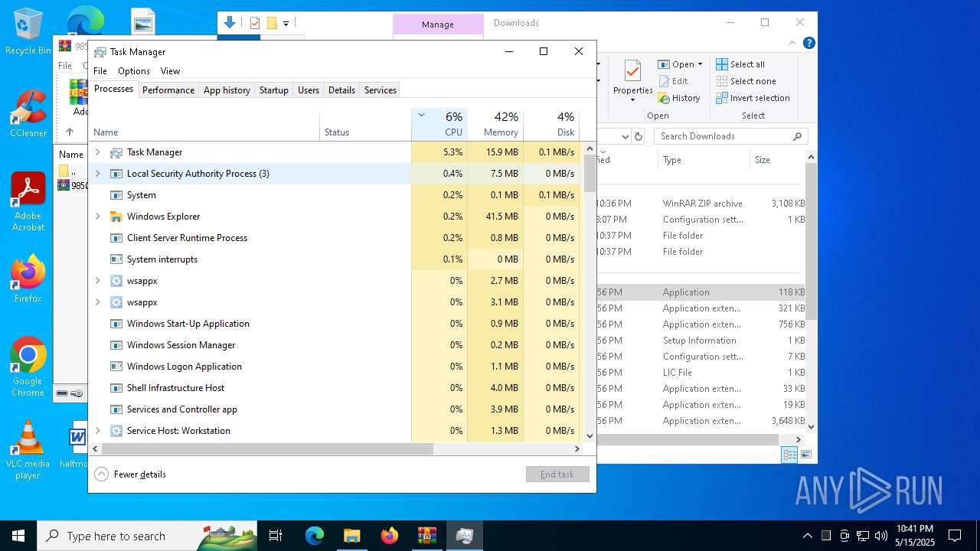Select Adobe Acrobat desktop shortcut
Screen dimensions: 980x551
point(28,202)
